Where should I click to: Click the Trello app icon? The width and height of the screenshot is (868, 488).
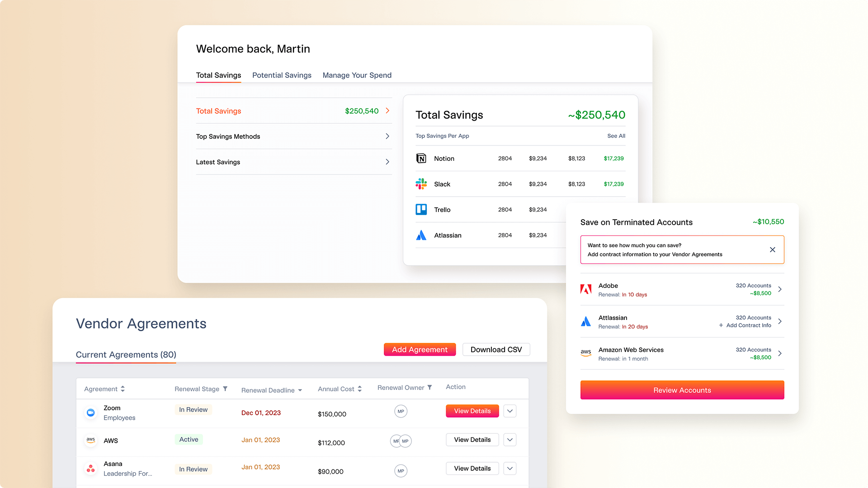(x=421, y=210)
